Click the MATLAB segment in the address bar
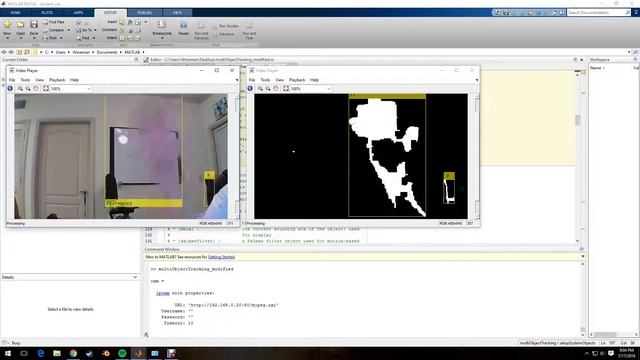 pos(132,52)
